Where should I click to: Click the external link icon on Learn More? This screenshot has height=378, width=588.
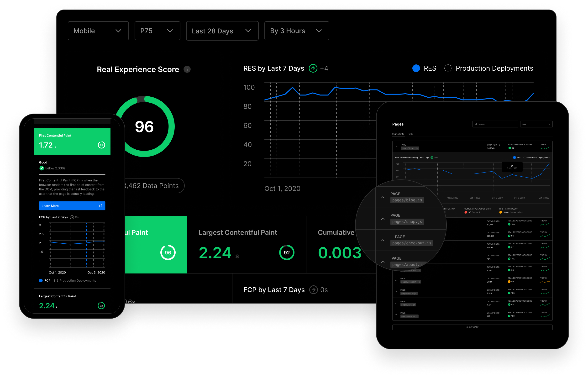101,206
